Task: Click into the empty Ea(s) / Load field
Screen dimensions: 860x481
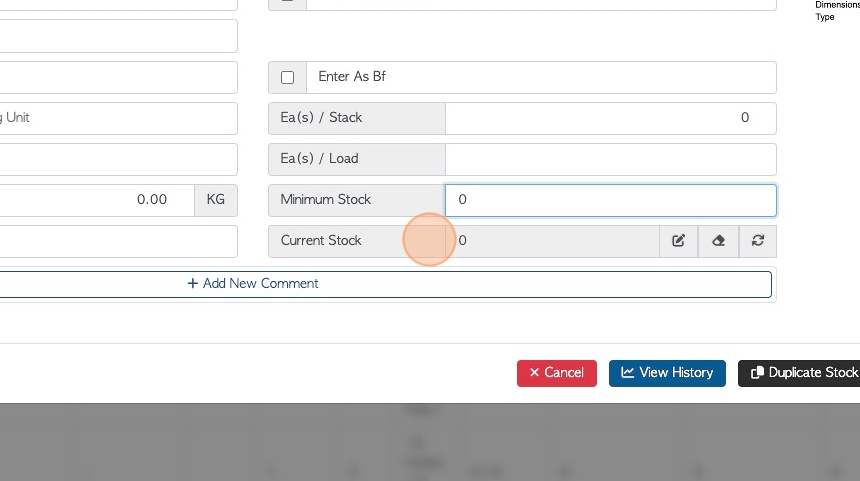Action: (610, 159)
